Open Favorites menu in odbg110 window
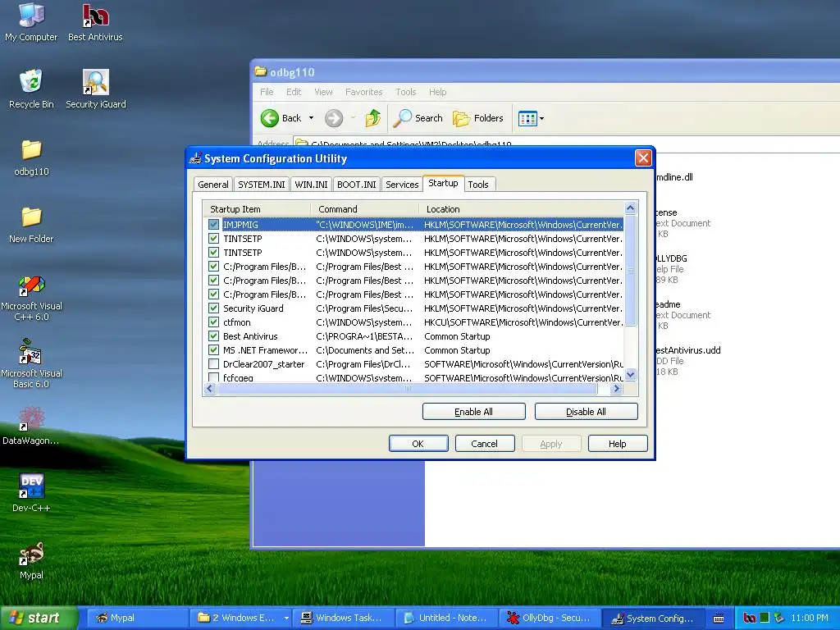Screen dimensions: 840x630 pyautogui.click(x=363, y=92)
